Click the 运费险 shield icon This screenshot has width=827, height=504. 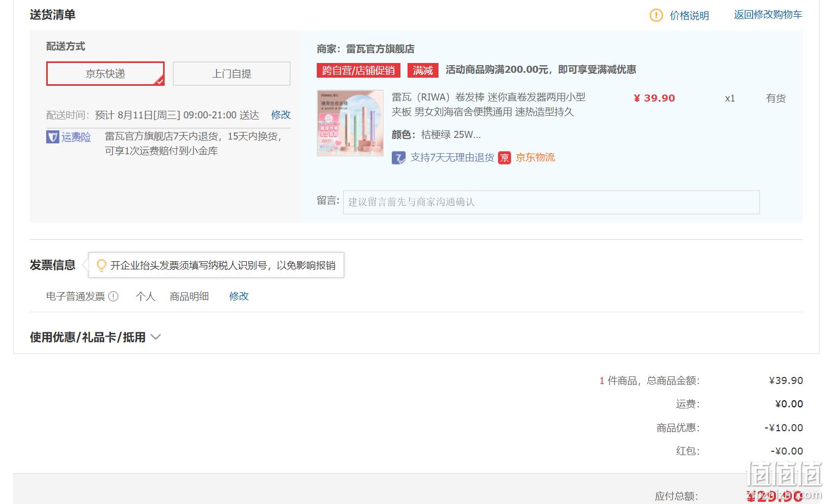[53, 137]
